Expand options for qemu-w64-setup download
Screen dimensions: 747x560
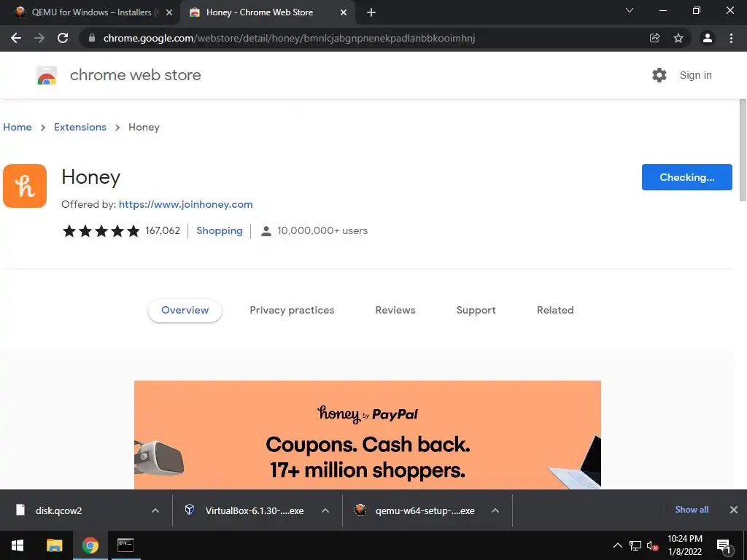495,510
